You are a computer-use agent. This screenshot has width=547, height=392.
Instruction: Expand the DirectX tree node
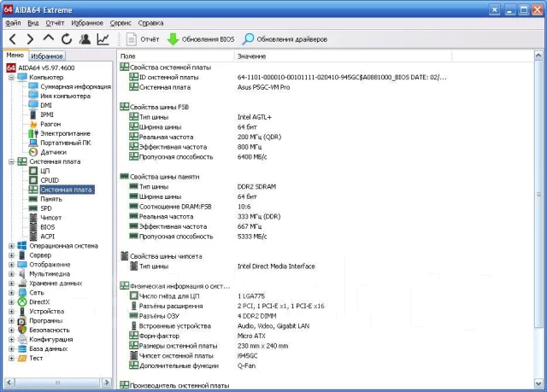coord(11,301)
